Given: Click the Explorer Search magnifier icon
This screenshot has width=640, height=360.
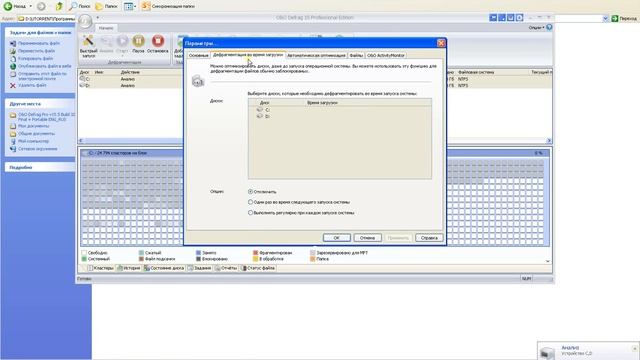Looking at the screenshot, I should coord(73,6).
